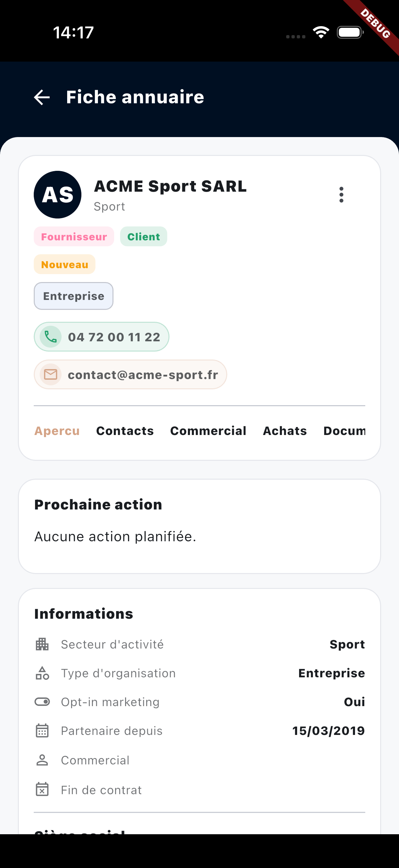Screen dimensions: 399x868
Task: Tap the Entreprise chip
Action: [x=73, y=296]
